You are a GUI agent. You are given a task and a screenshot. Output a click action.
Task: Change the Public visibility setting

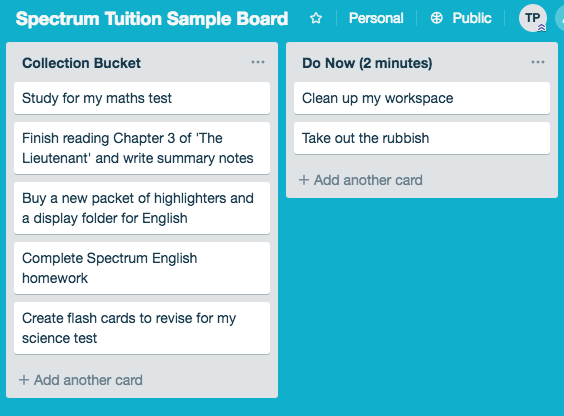pos(461,18)
